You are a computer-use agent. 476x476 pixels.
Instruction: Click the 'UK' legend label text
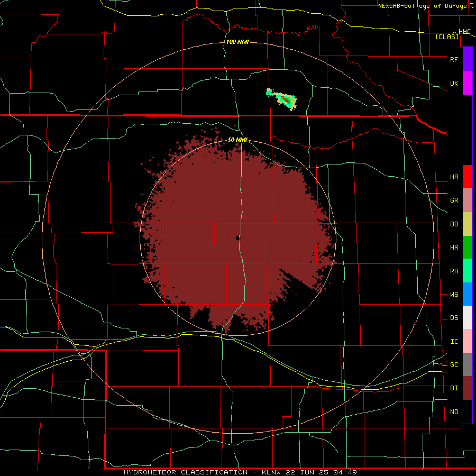click(454, 83)
